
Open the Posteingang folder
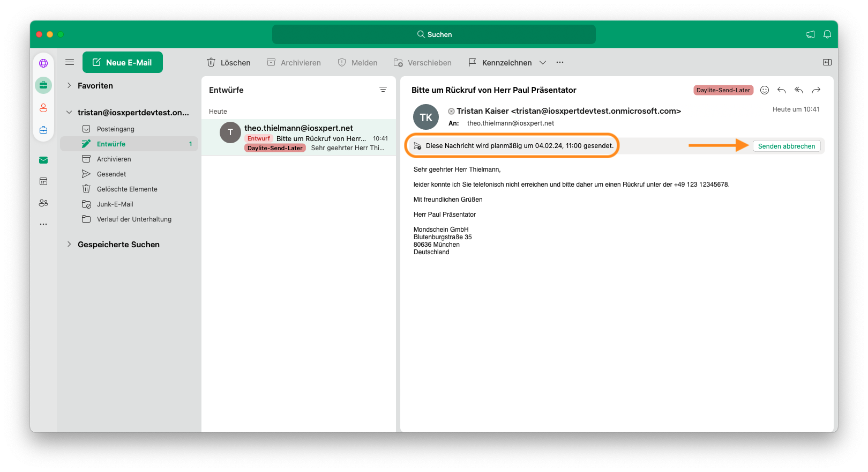[129, 129]
